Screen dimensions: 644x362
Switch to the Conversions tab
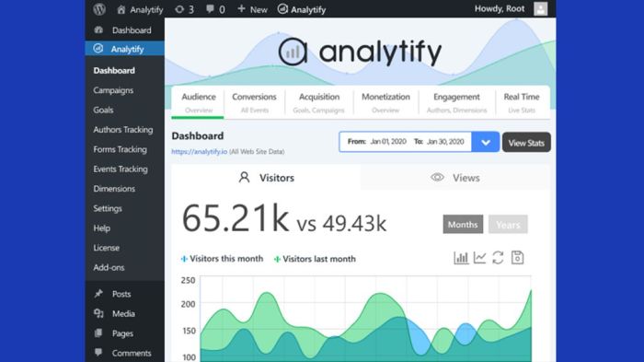[x=254, y=102]
